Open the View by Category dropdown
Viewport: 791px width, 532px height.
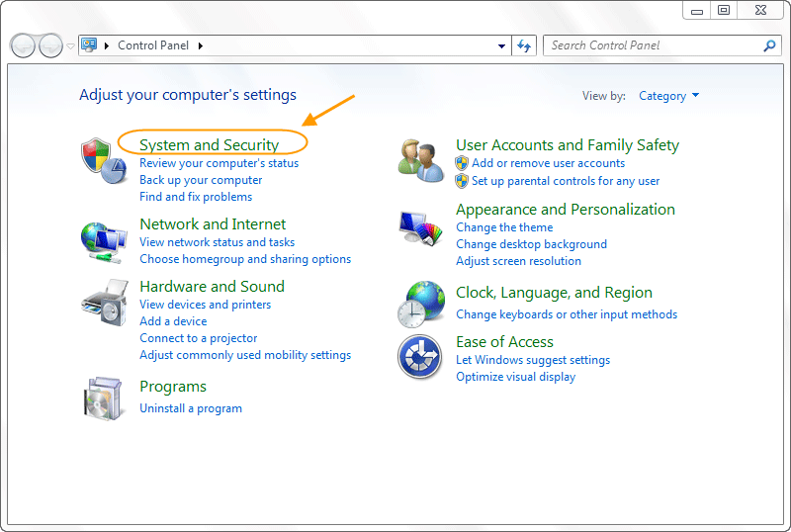coord(669,96)
